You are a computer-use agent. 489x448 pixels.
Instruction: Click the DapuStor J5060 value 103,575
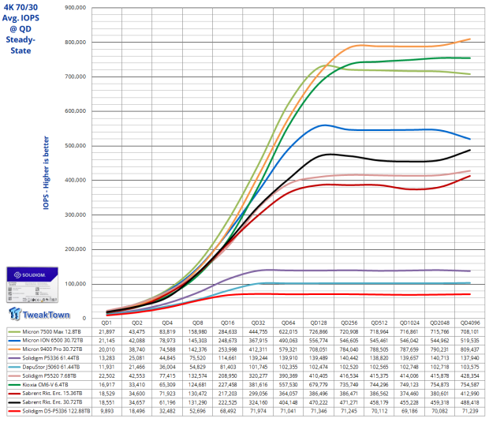[x=469, y=367]
